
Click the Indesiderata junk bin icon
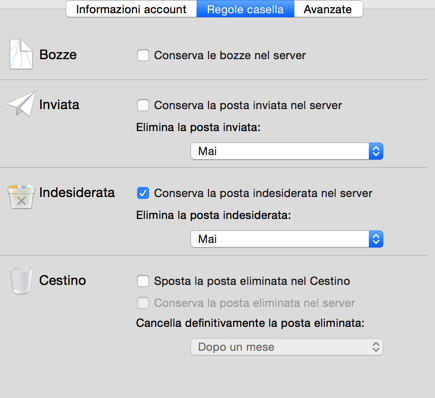(x=21, y=197)
